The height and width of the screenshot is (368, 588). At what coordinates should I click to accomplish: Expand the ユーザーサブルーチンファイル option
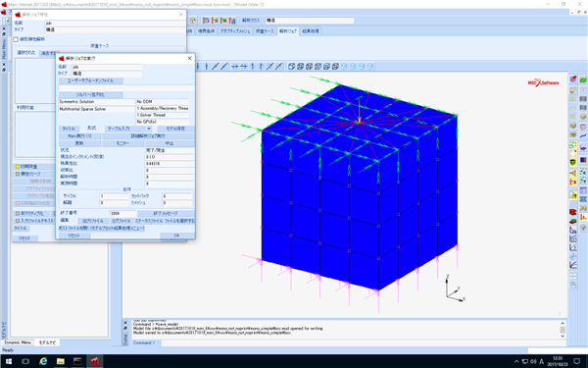pos(91,80)
